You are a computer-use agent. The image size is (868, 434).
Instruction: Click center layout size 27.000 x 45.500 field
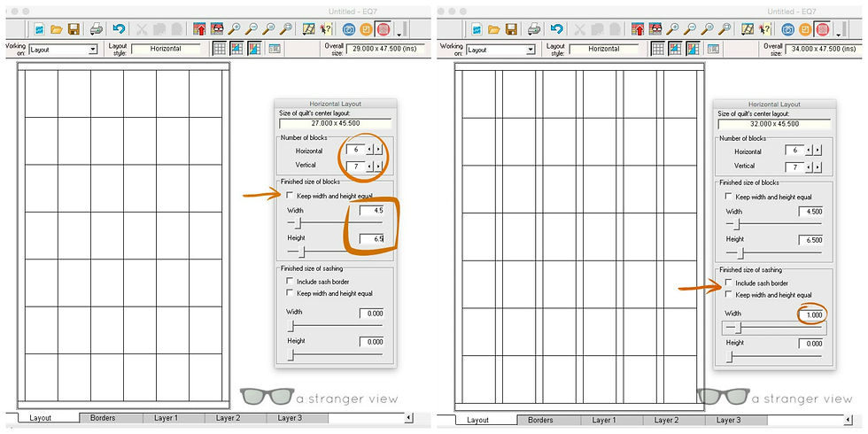pyautogui.click(x=335, y=123)
